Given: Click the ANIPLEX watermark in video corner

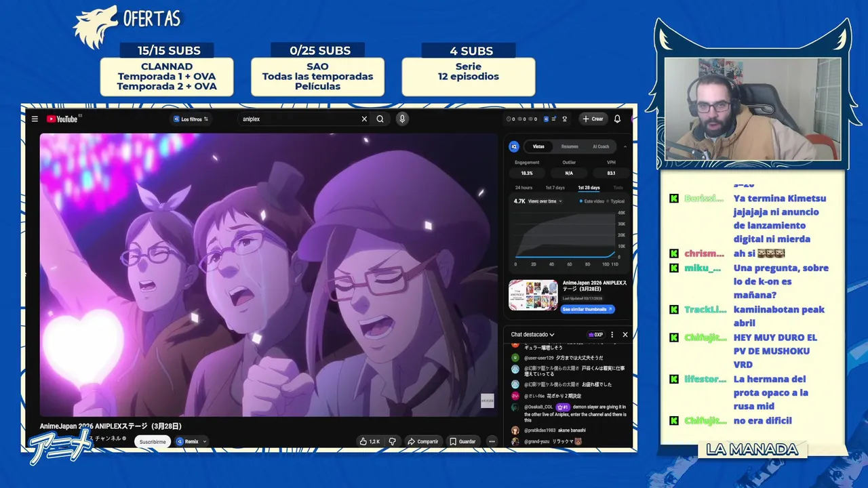Looking at the screenshot, I should 487,401.
